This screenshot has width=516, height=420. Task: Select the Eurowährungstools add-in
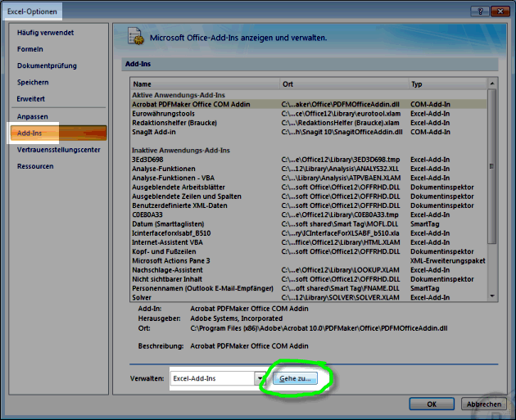308,114
